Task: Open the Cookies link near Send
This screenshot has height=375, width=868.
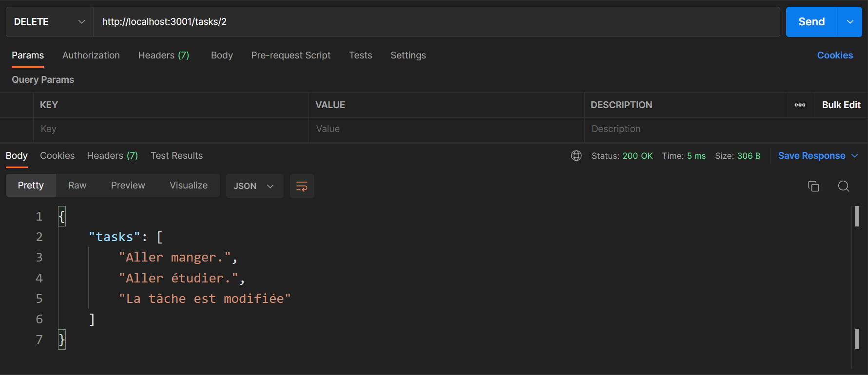Action: (835, 56)
